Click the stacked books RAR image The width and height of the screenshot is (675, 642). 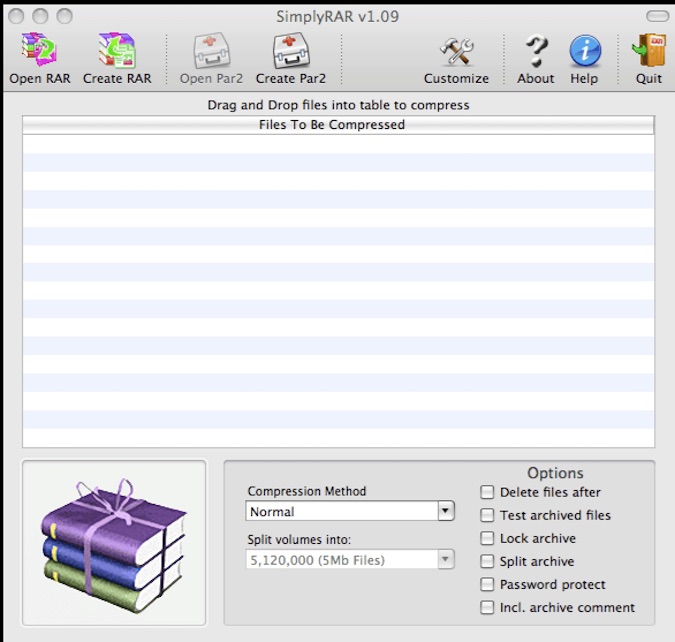114,543
